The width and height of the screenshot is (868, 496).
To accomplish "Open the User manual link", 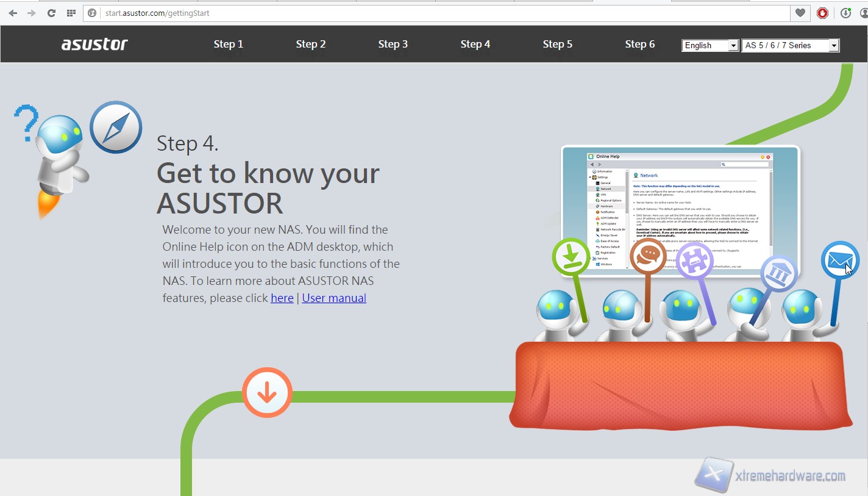I will (334, 298).
